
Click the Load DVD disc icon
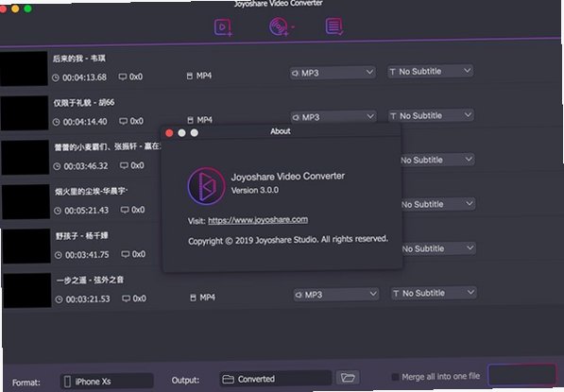tap(279, 26)
